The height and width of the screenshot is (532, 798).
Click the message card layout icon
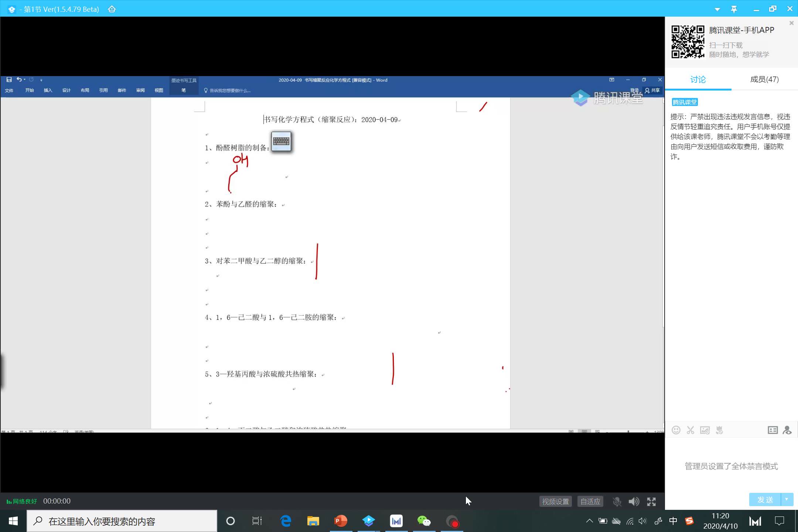pos(773,430)
